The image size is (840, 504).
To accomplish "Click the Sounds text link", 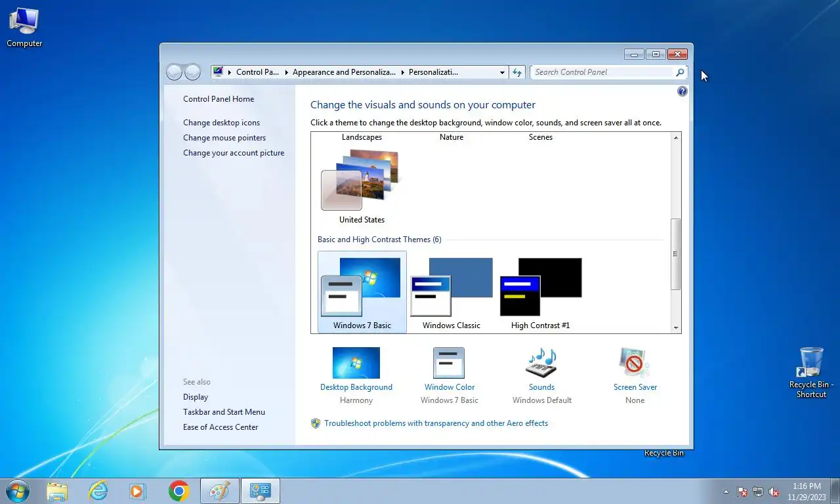I will pyautogui.click(x=541, y=387).
